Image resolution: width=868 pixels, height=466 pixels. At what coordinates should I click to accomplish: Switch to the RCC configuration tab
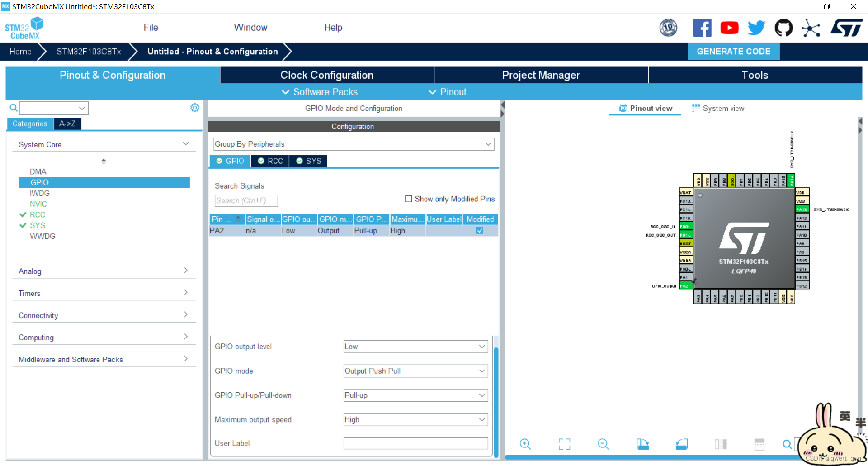(270, 161)
